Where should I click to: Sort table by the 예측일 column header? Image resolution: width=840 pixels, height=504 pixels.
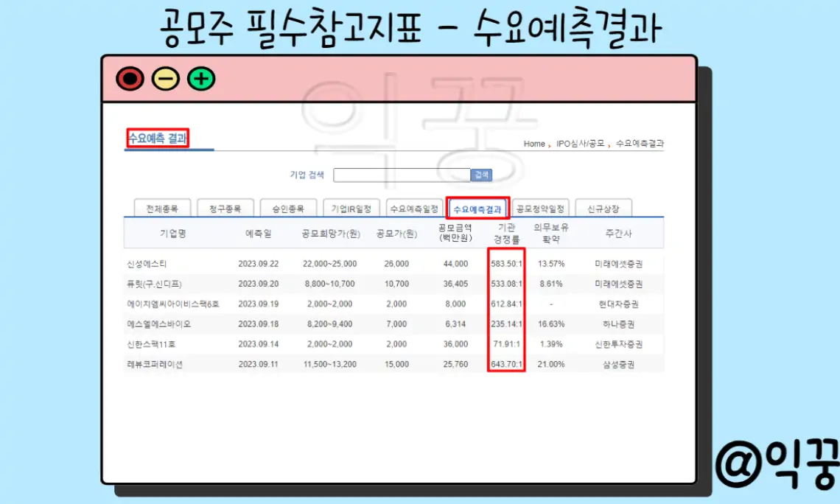point(259,232)
